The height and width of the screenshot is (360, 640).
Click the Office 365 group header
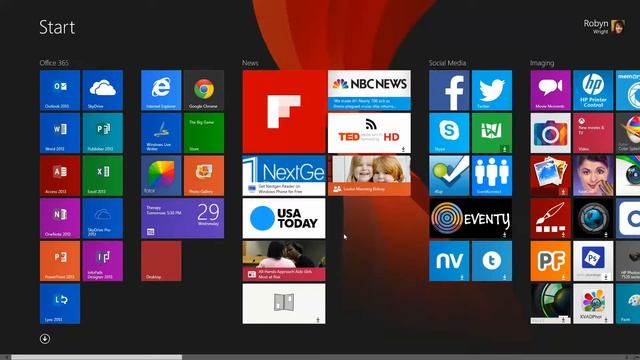pyautogui.click(x=54, y=63)
